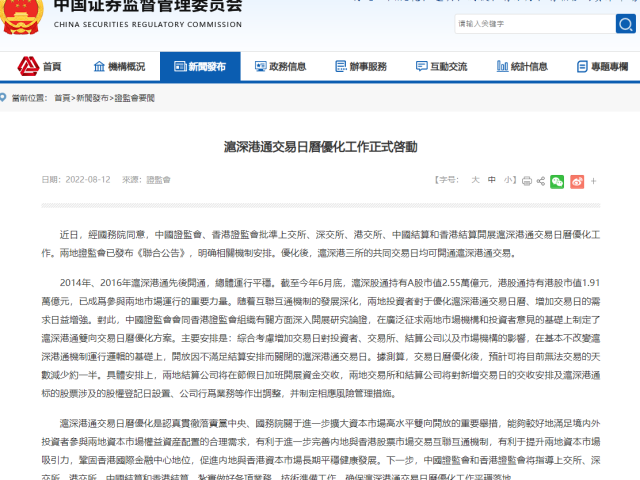Click the print icon

[526, 181]
